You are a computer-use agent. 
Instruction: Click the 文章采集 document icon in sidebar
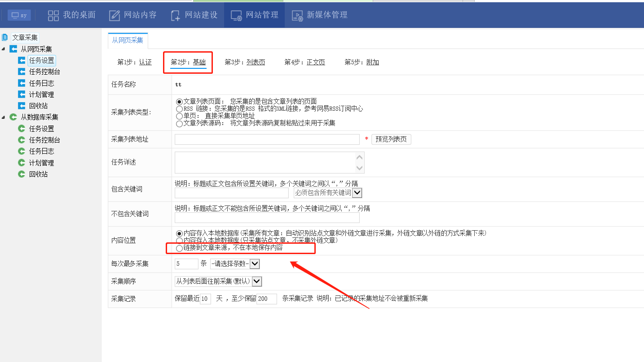(5, 37)
